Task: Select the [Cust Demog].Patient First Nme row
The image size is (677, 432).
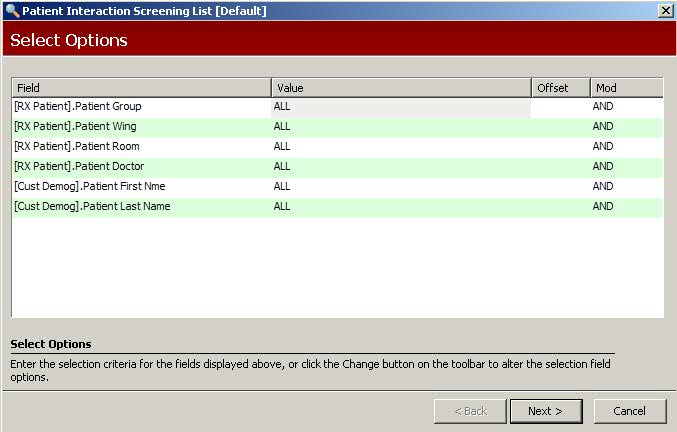Action: point(337,186)
